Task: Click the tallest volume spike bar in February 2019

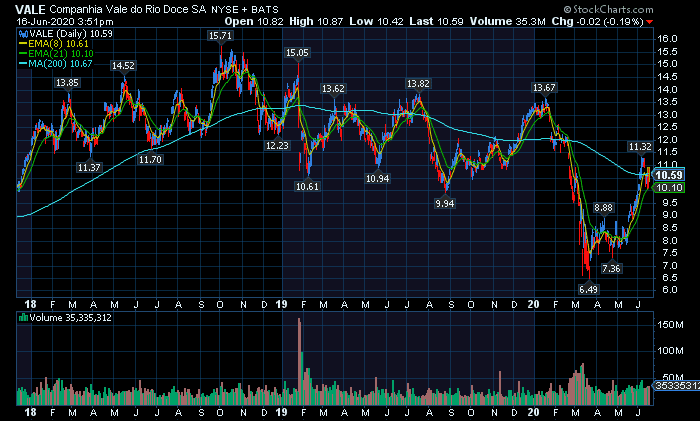Action: (x=299, y=361)
